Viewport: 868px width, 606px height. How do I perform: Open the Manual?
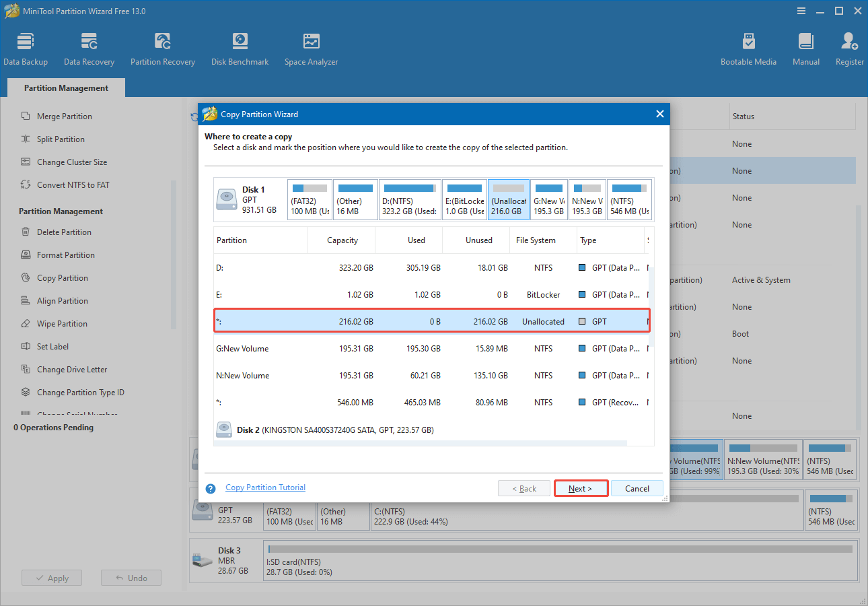pos(805,47)
